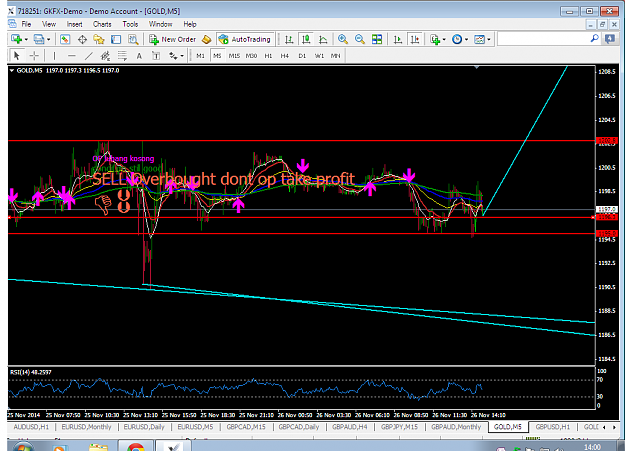Click the New Order button
625x451 pixels.
click(173, 39)
